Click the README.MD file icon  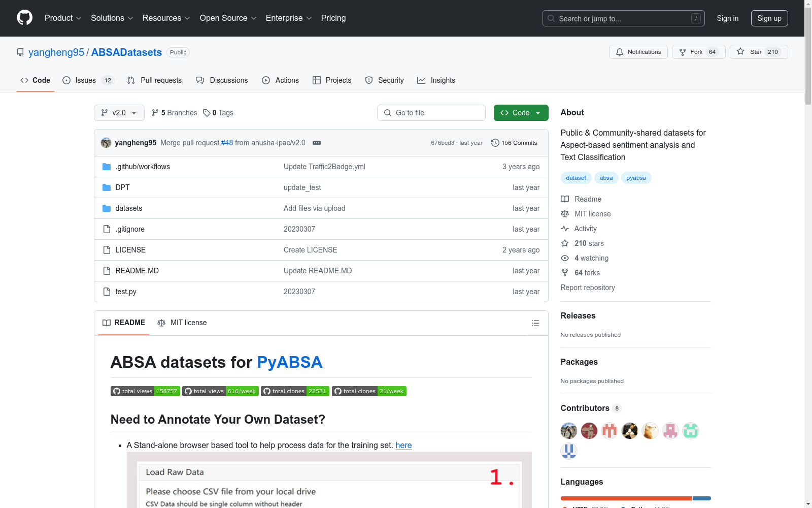(x=107, y=271)
